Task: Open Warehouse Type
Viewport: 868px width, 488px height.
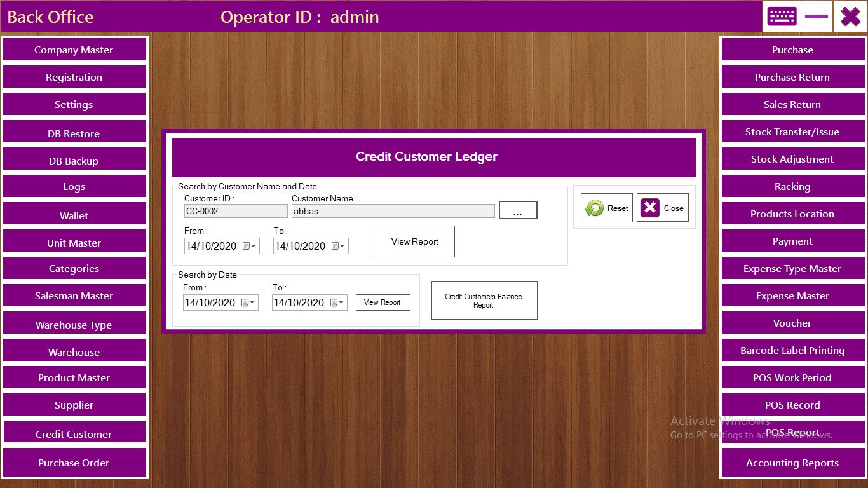Action: point(74,323)
